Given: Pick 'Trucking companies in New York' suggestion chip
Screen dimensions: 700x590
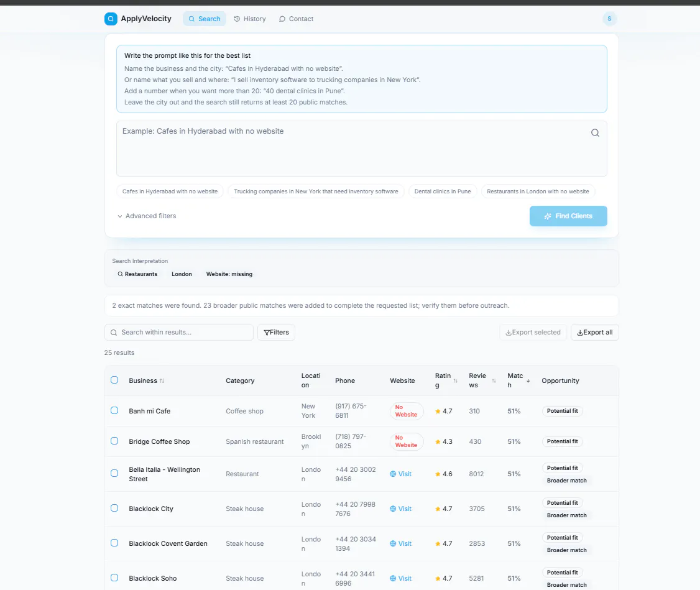Looking at the screenshot, I should coord(316,191).
